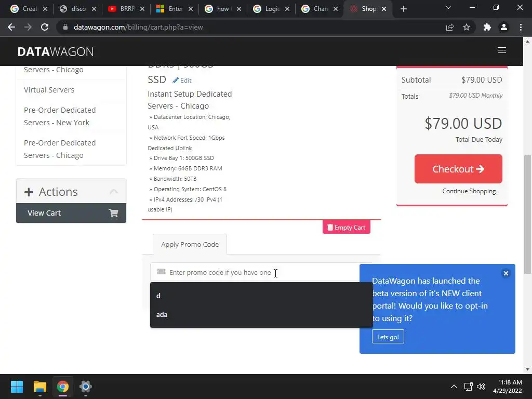
Task: Open the Chrome profile icon
Action: (504, 27)
